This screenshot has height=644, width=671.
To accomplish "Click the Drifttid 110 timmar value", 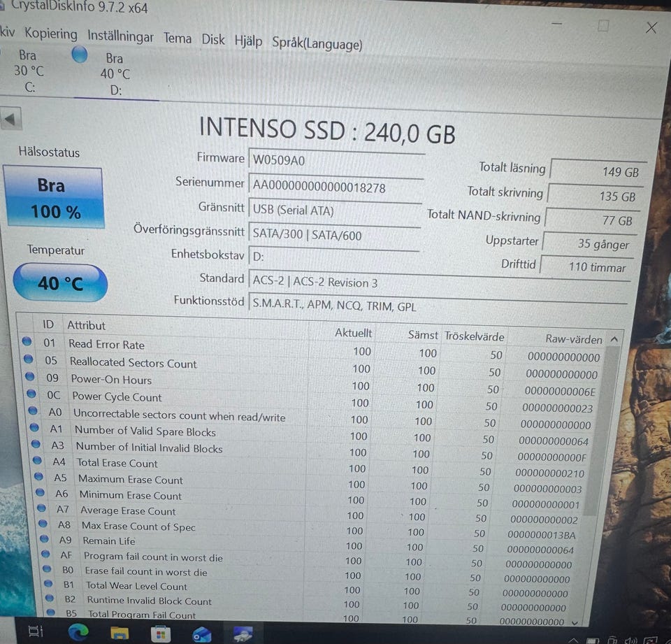I will point(586,267).
